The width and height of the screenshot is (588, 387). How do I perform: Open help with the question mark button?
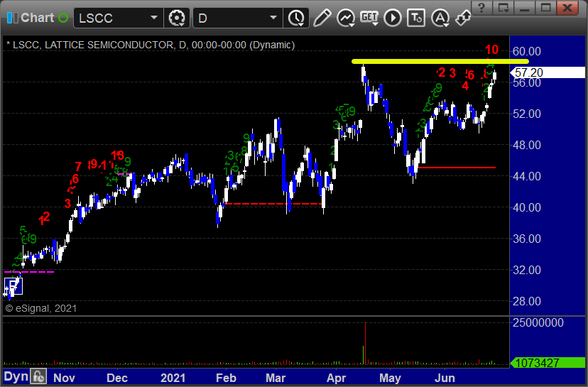coord(482,8)
